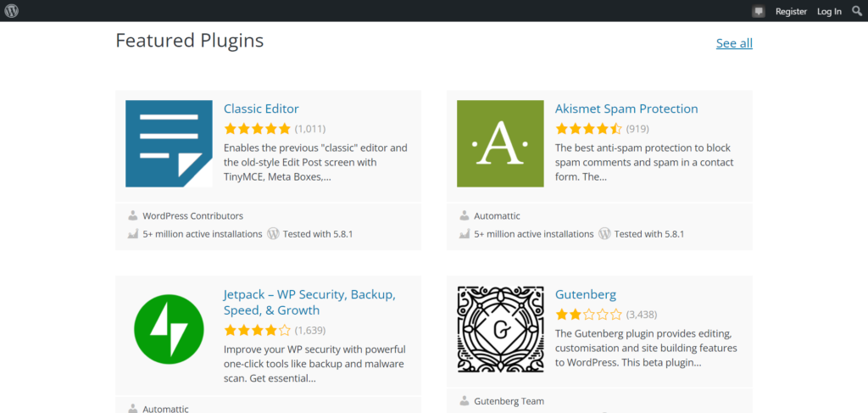Click the author icon beside Gutenberg Team

tap(464, 401)
